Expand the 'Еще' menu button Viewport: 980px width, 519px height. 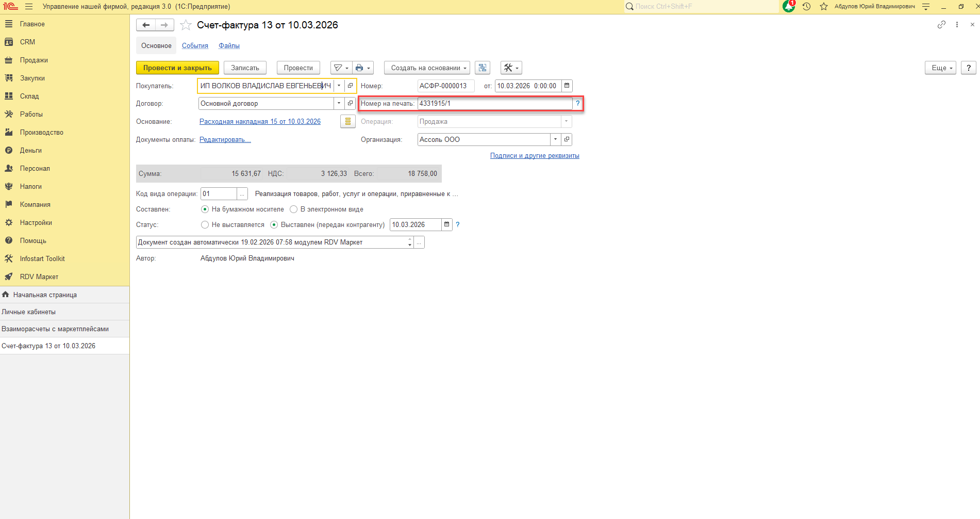click(x=941, y=68)
